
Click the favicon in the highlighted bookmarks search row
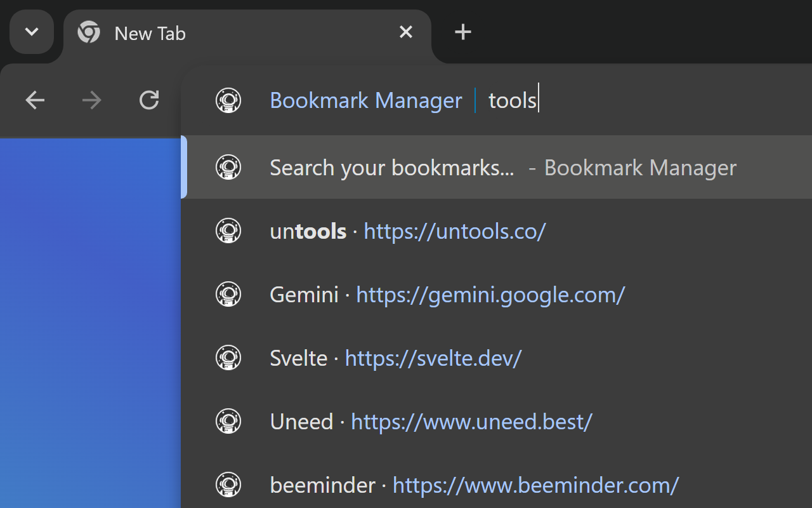(228, 167)
